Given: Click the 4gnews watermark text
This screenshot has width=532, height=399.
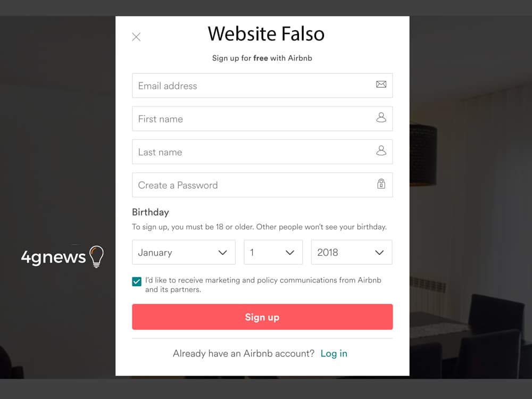Looking at the screenshot, I should 53,257.
